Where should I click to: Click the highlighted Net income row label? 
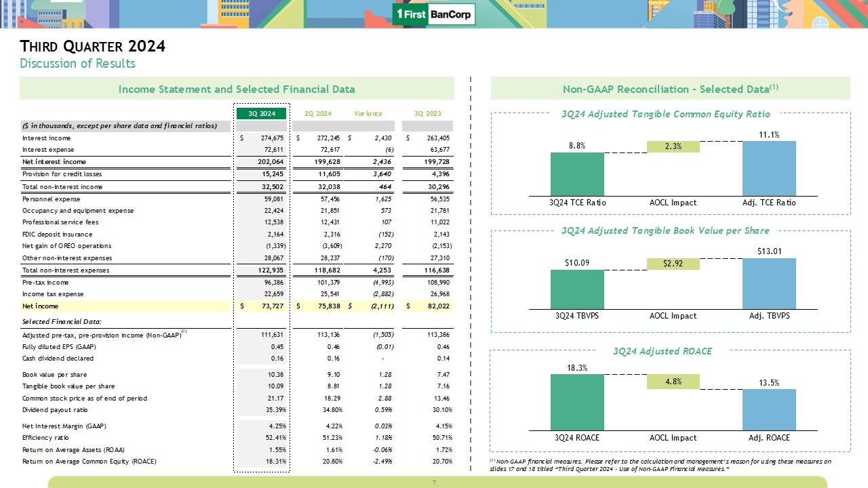tap(41, 306)
